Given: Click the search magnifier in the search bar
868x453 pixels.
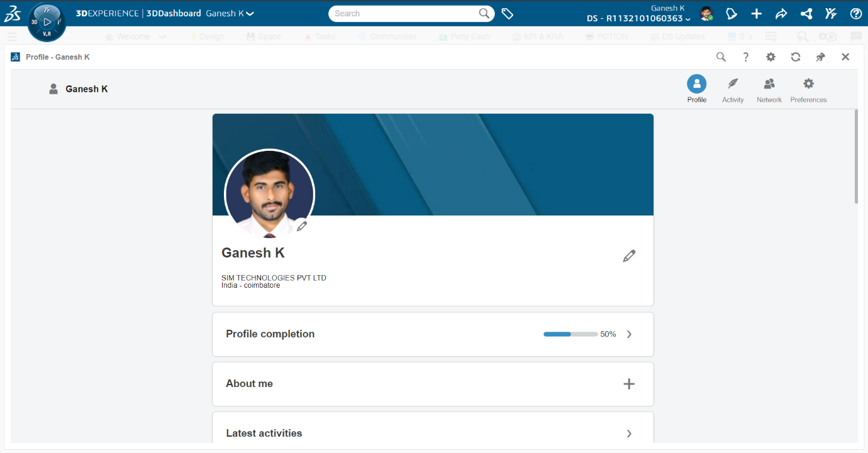Looking at the screenshot, I should tap(484, 13).
